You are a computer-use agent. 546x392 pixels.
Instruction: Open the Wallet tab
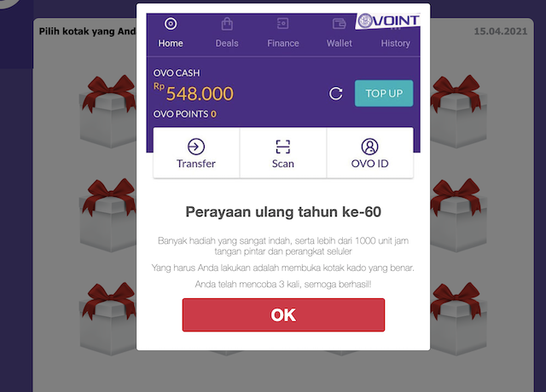click(x=340, y=33)
